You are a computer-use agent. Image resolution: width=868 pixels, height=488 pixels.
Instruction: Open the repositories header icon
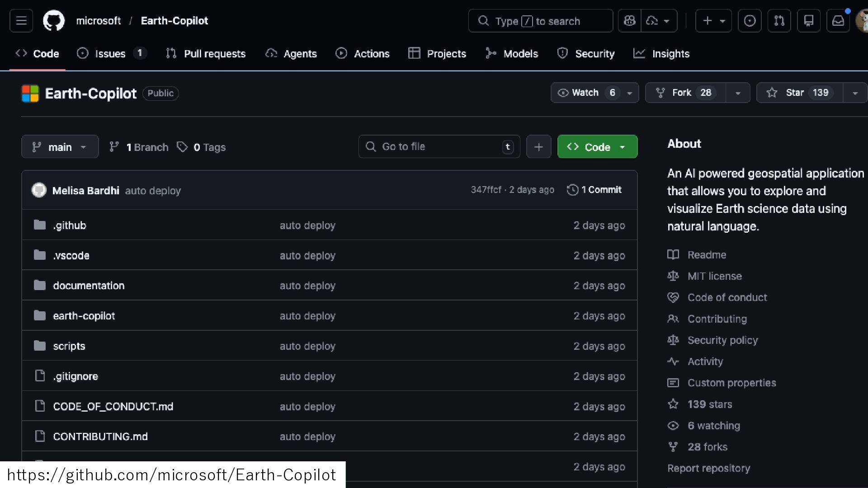pos(808,21)
